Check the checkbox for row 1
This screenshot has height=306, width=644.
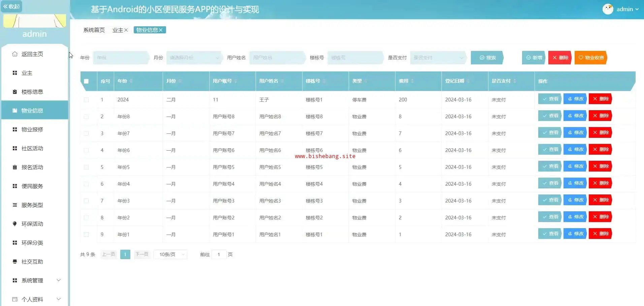click(x=86, y=100)
